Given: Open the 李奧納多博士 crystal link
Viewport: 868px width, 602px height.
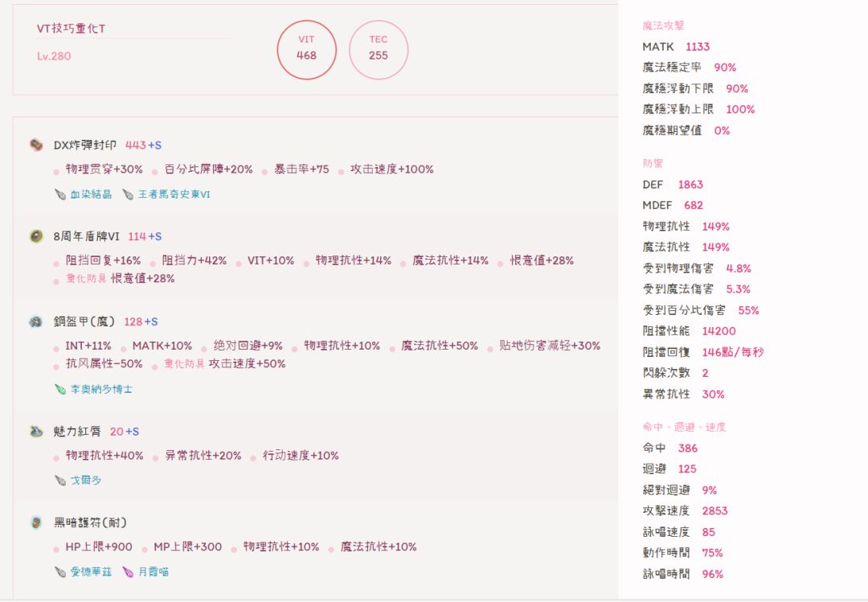Looking at the screenshot, I should click(101, 389).
